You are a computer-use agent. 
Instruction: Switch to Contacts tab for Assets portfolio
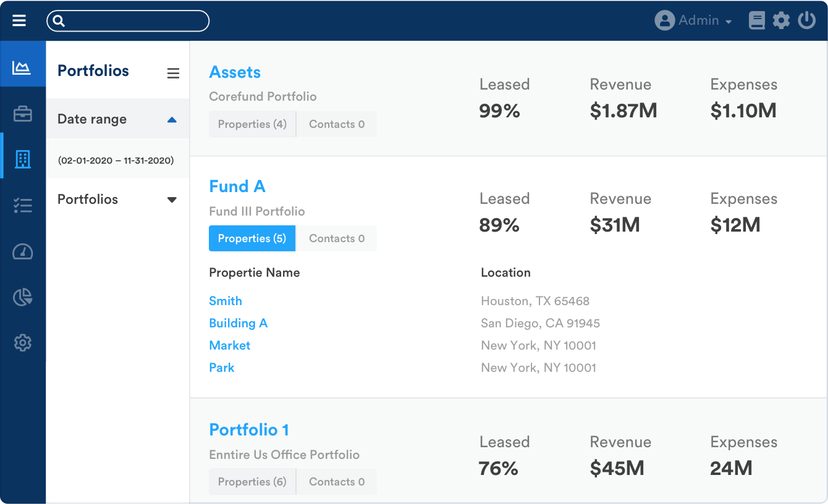point(336,124)
